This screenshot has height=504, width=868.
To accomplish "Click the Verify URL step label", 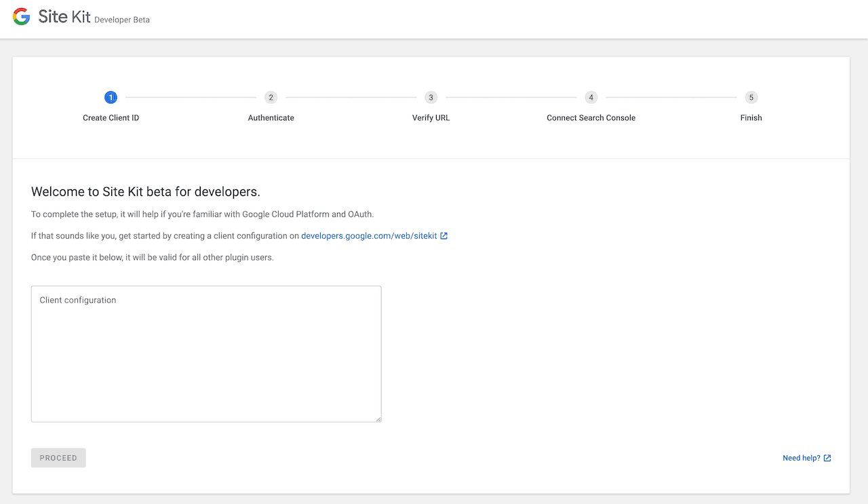I will tap(431, 118).
